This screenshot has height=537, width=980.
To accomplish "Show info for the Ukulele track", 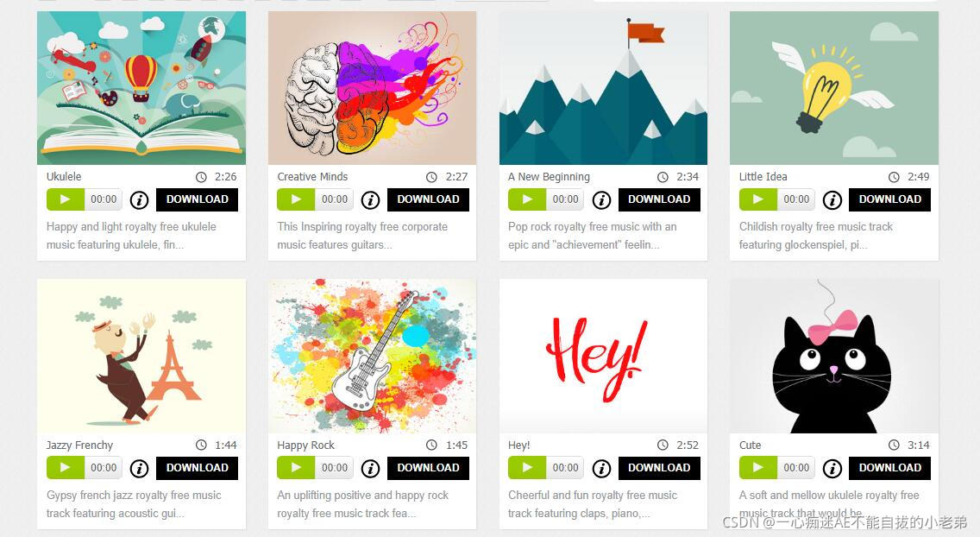I will (140, 200).
